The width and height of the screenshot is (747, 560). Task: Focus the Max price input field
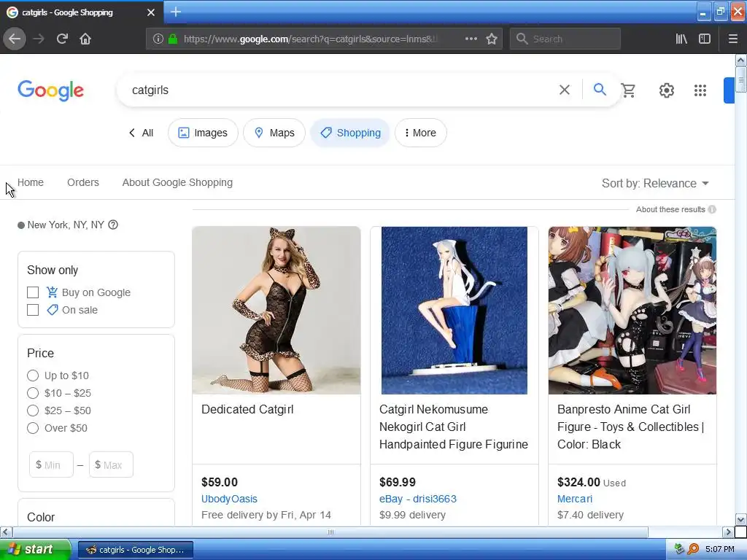(x=111, y=464)
